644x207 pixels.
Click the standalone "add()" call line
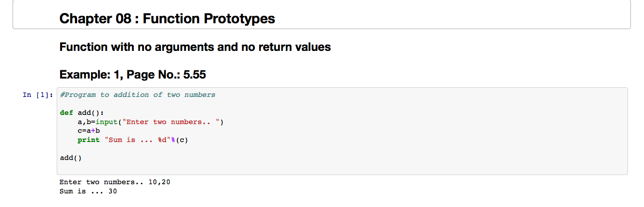(71, 158)
